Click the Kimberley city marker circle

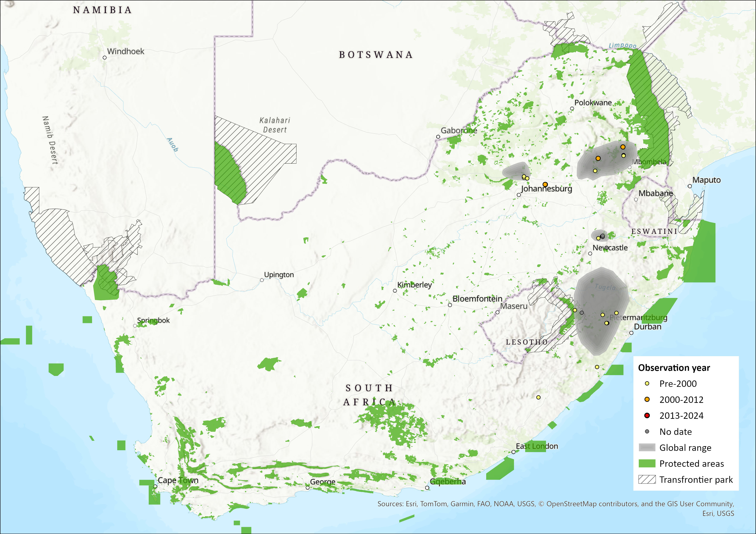click(395, 290)
